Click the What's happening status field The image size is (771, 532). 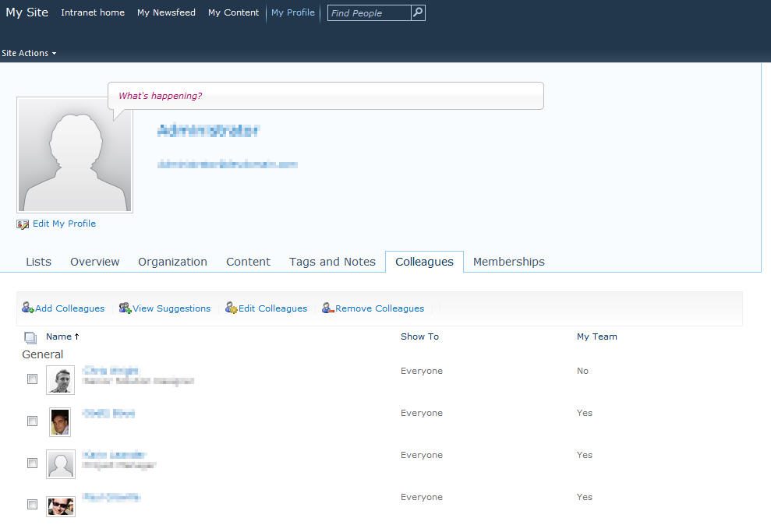pyautogui.click(x=326, y=96)
